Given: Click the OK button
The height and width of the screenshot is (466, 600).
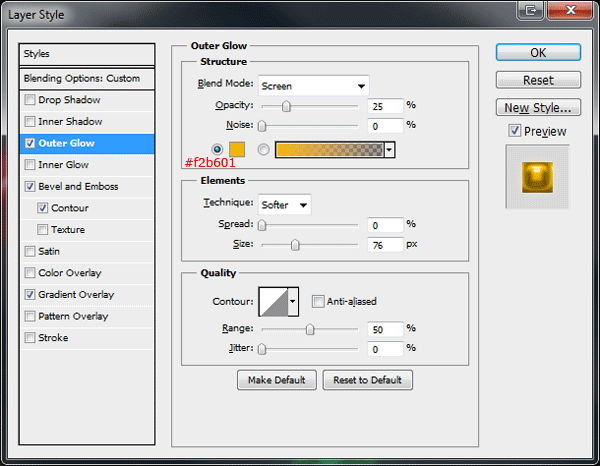Looking at the screenshot, I should [538, 52].
